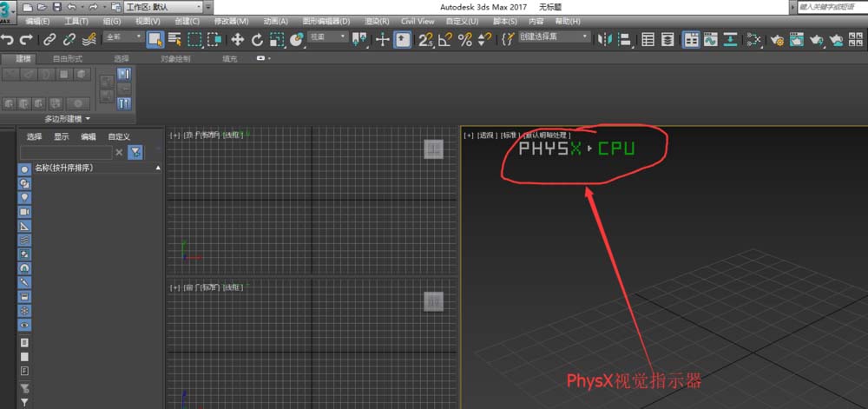Toggle Select and Manipulate mode
This screenshot has width=868, height=409.
pyautogui.click(x=382, y=39)
